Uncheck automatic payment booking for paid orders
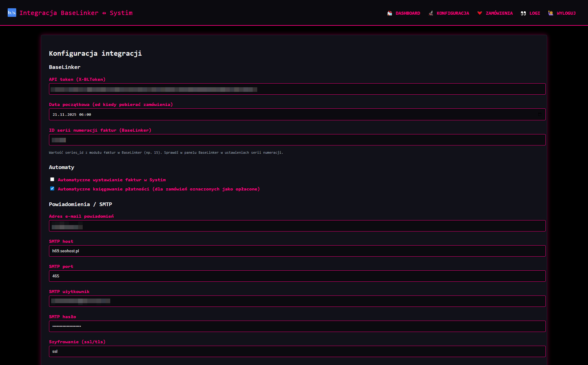The image size is (588, 365). pos(52,189)
